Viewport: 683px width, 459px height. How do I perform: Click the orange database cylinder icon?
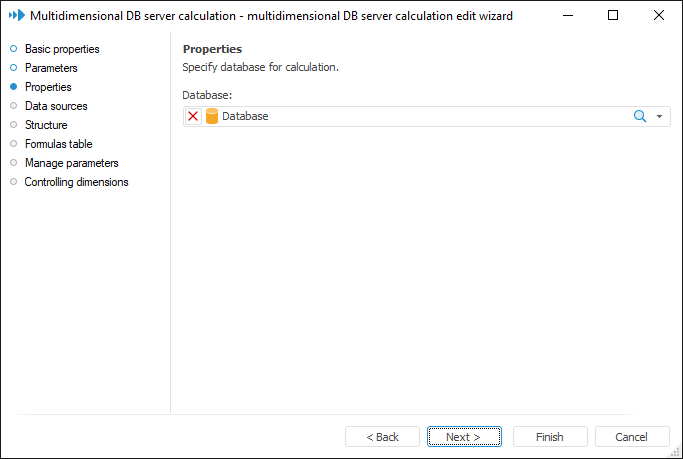point(212,116)
